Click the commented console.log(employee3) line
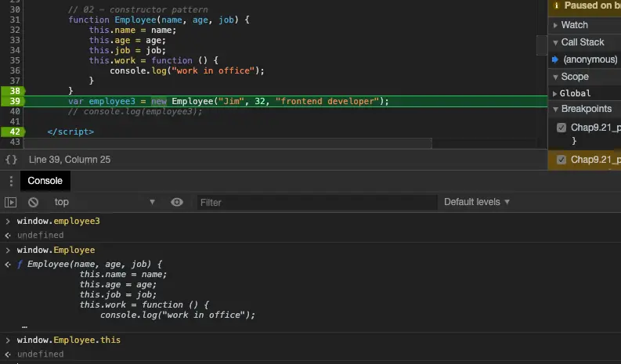 tap(135, 111)
